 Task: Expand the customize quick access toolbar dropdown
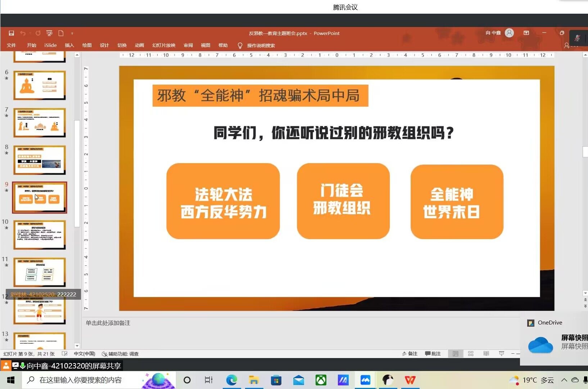(72, 33)
